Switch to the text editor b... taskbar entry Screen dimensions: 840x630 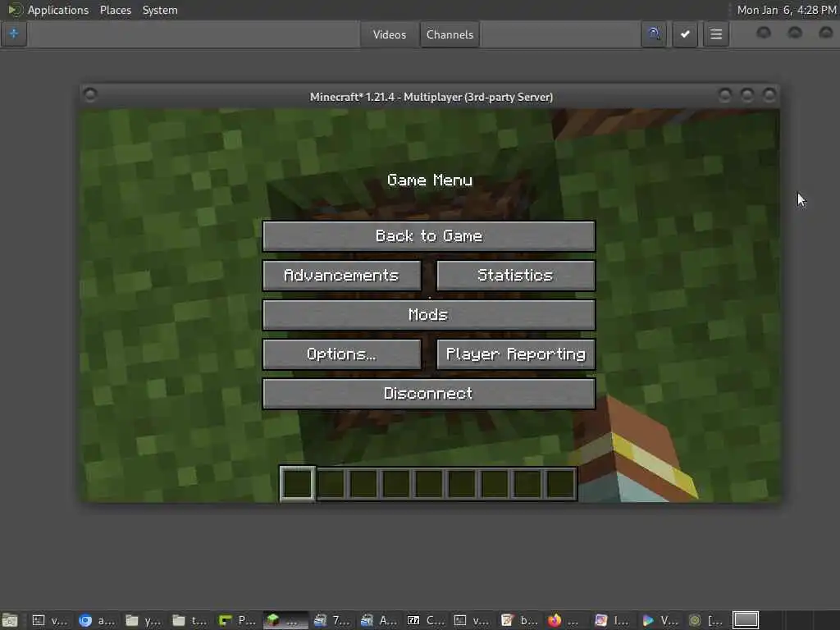[x=518, y=620]
